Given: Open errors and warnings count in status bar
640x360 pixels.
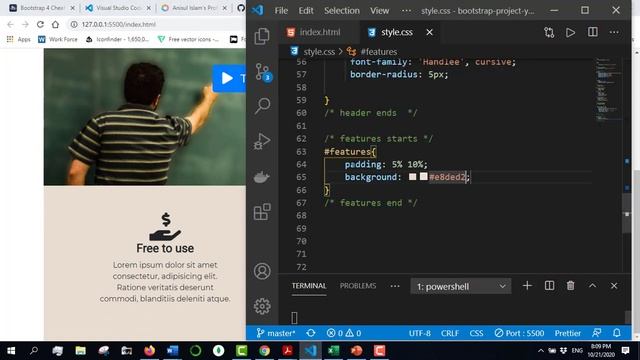Looking at the screenshot, I should click(x=344, y=333).
